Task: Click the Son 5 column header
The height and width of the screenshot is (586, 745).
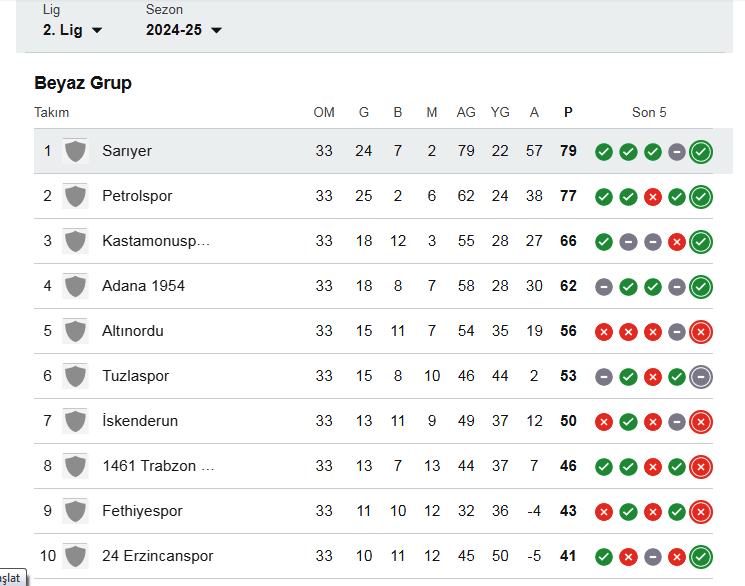Action: 649,113
